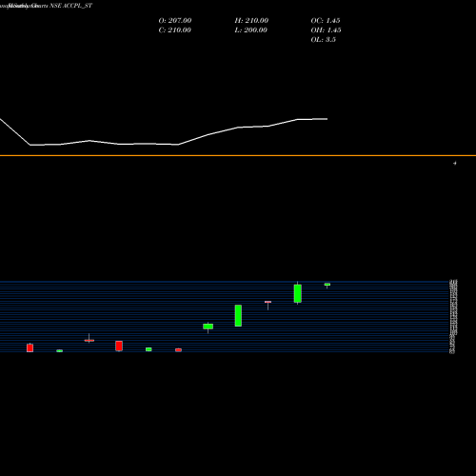Click the OC: 1.45 reading
476x476 pixels.
click(x=326, y=20)
